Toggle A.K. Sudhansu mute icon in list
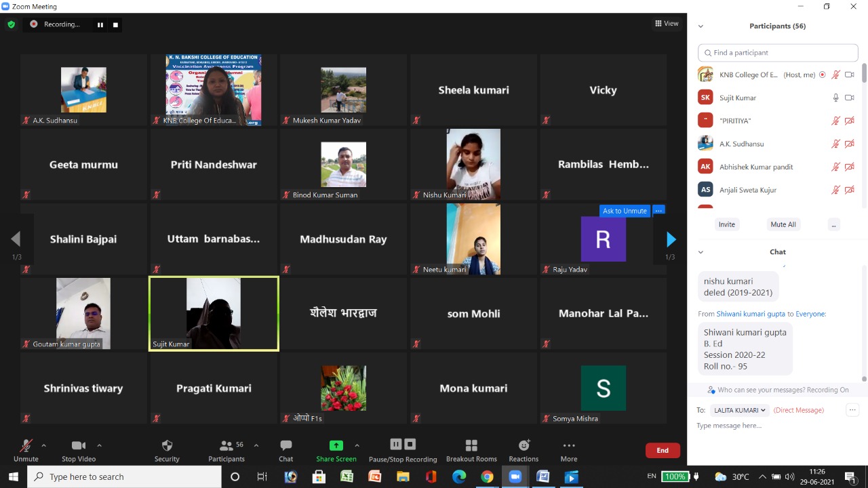The width and height of the screenshot is (868, 488). (x=836, y=144)
